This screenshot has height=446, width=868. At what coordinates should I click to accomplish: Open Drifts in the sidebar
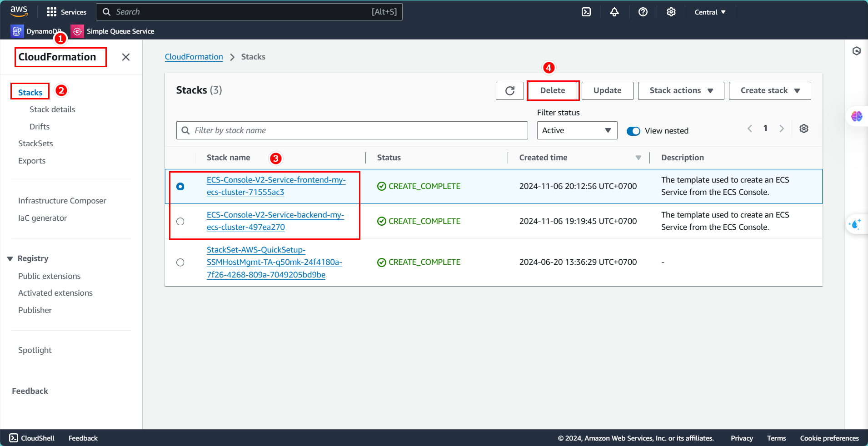tap(40, 127)
